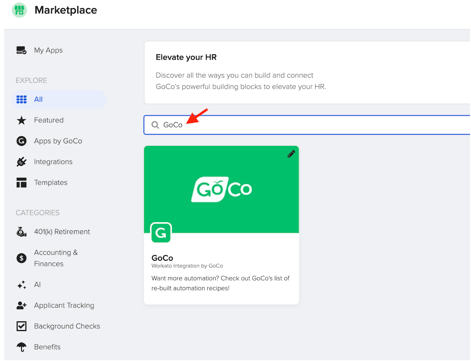Click the pencil edit icon on the GoCo card

click(x=291, y=154)
